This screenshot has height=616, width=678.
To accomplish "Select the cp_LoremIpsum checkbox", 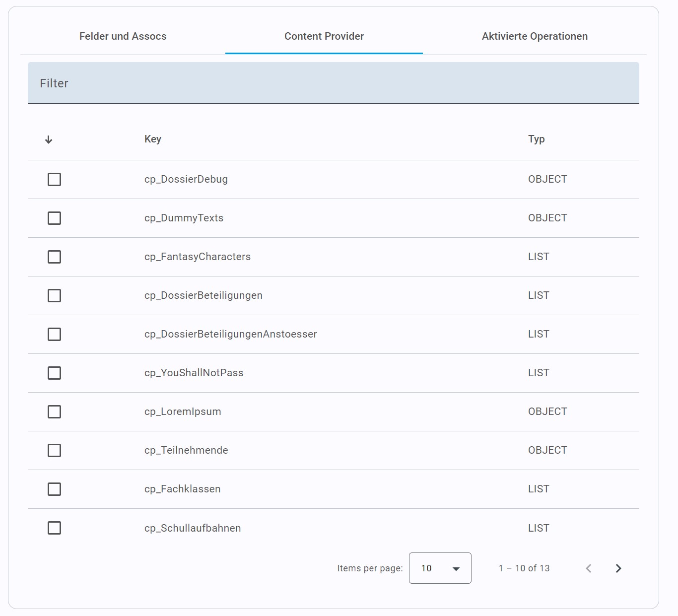I will pyautogui.click(x=54, y=411).
